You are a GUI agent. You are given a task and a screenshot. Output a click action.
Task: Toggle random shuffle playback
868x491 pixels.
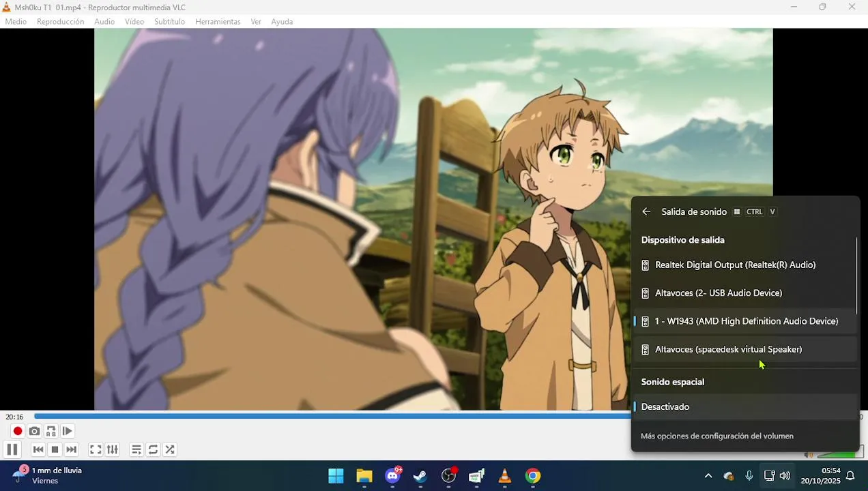coord(170,449)
